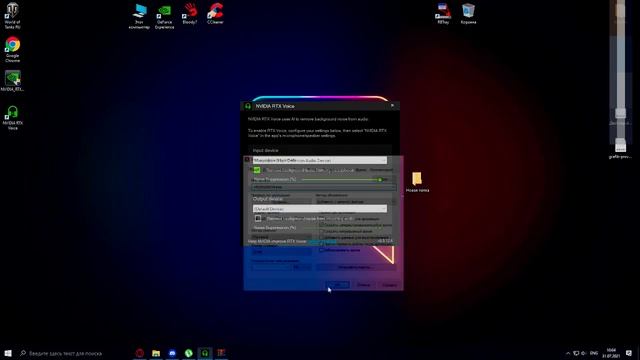Screen dimensions: 640x360
Task: Open network tray icon
Action: [576, 353]
